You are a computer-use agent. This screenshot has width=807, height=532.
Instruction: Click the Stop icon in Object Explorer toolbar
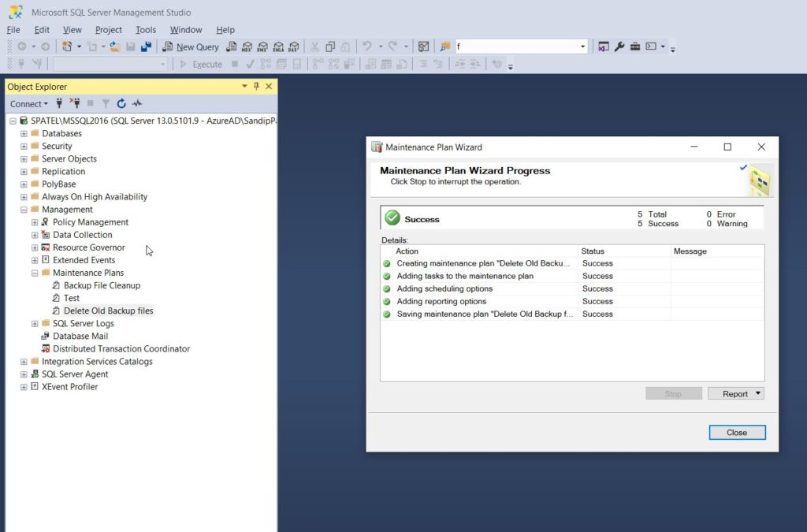91,103
